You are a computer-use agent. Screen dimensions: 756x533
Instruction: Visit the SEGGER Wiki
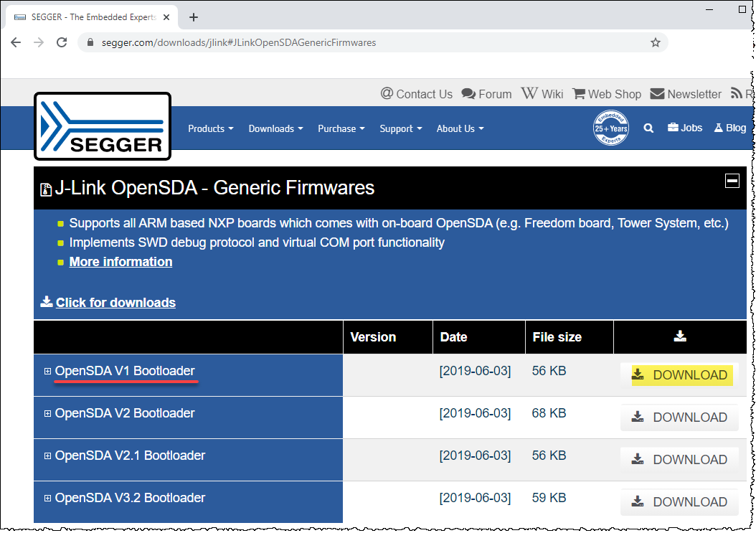542,93
